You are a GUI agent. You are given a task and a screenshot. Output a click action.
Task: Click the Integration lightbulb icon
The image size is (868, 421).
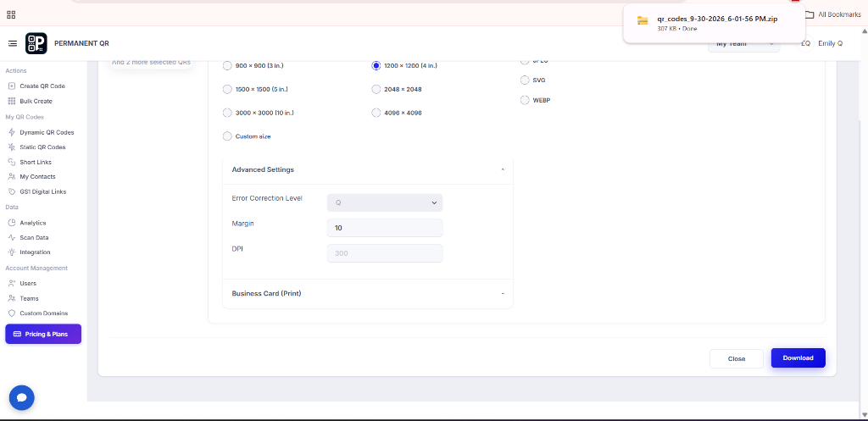tap(12, 252)
